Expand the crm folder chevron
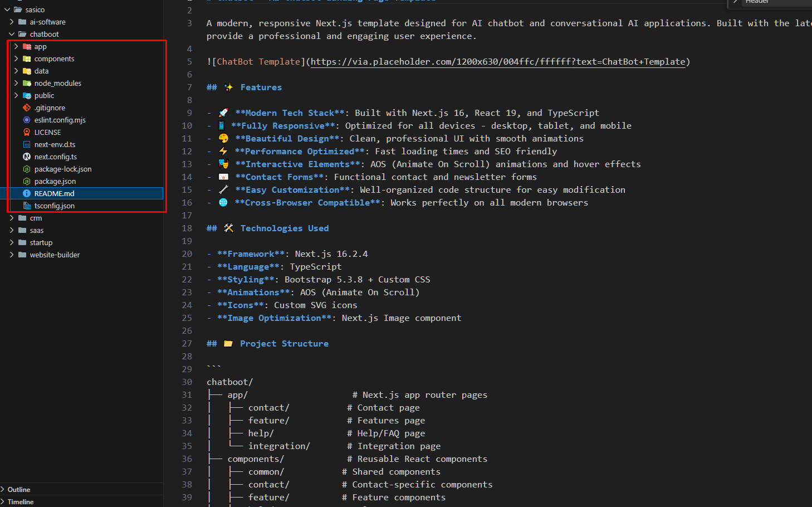Viewport: 812px width, 507px height. [x=12, y=218]
